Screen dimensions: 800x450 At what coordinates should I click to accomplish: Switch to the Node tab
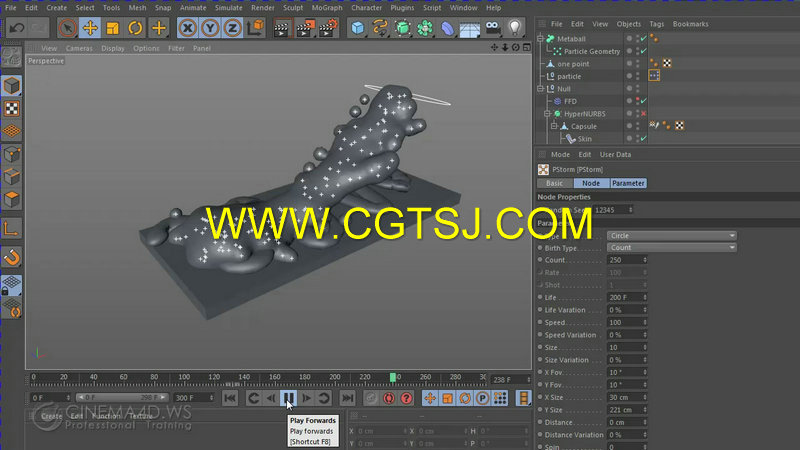tap(591, 183)
